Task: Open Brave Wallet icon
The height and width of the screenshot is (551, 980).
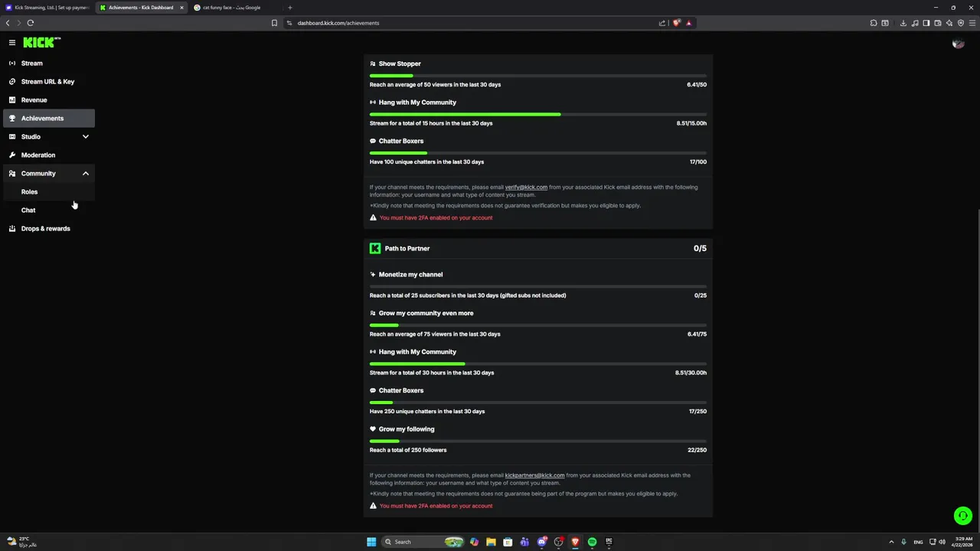Action: pos(937,23)
